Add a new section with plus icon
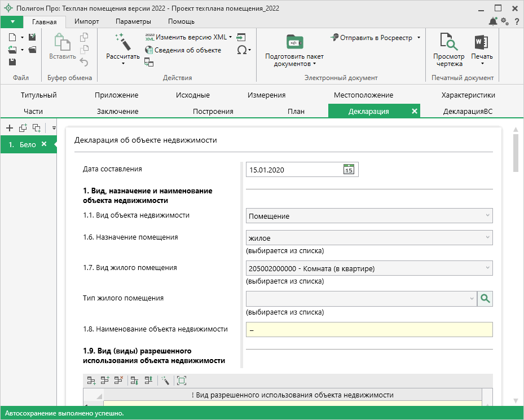 [9, 128]
